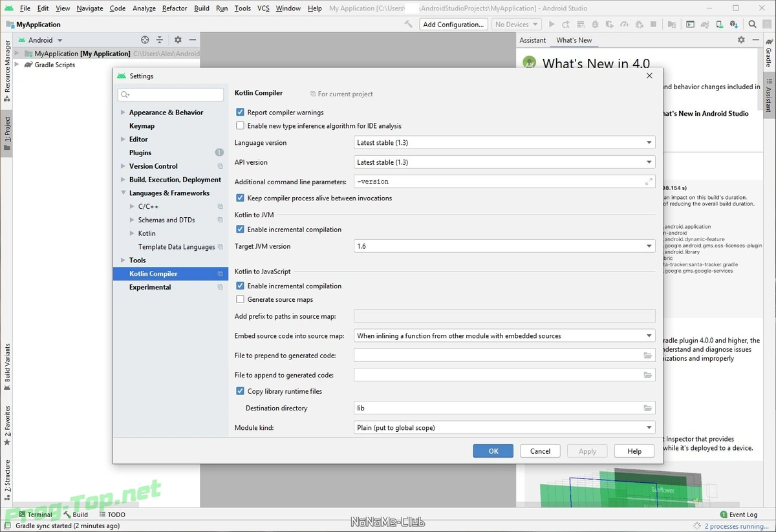Open Language version dropdown
Image resolution: width=776 pixels, height=532 pixels.
coord(504,142)
